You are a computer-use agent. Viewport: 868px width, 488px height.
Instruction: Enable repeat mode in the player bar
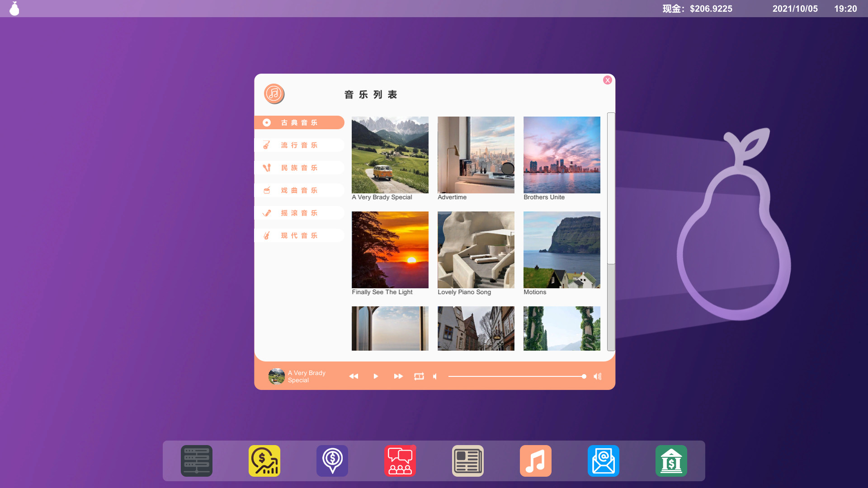click(419, 376)
